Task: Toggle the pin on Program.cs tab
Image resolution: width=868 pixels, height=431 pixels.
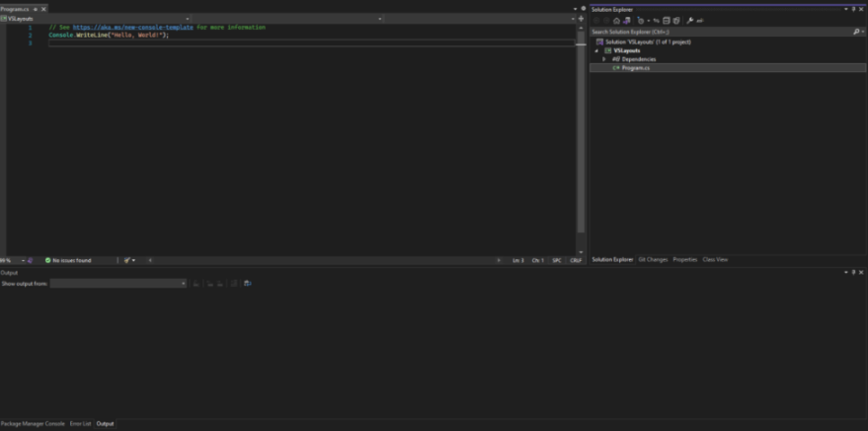Action: (36, 10)
